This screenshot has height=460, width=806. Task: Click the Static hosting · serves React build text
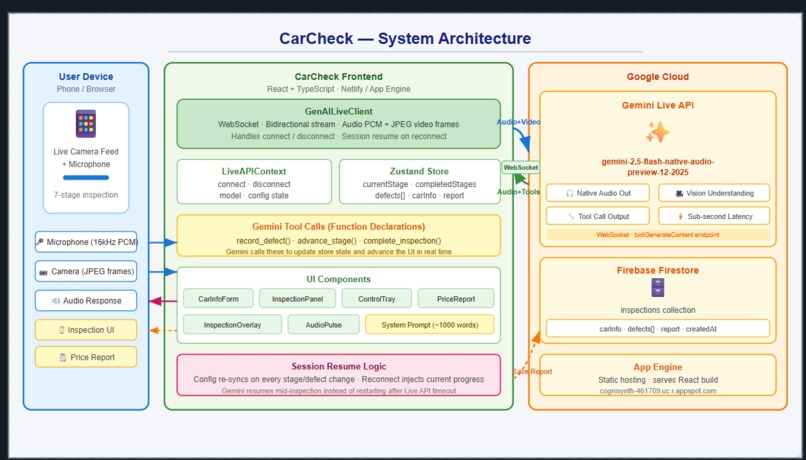[x=657, y=380]
